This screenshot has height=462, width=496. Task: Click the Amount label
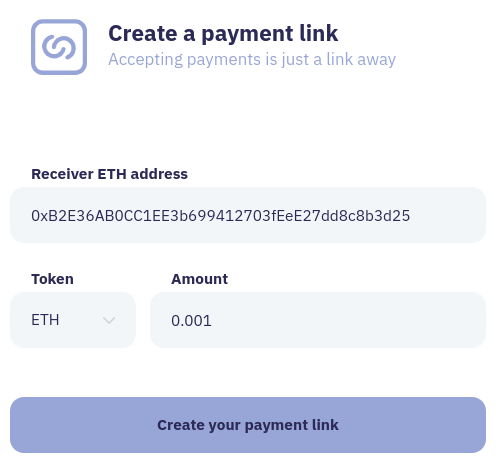199,279
